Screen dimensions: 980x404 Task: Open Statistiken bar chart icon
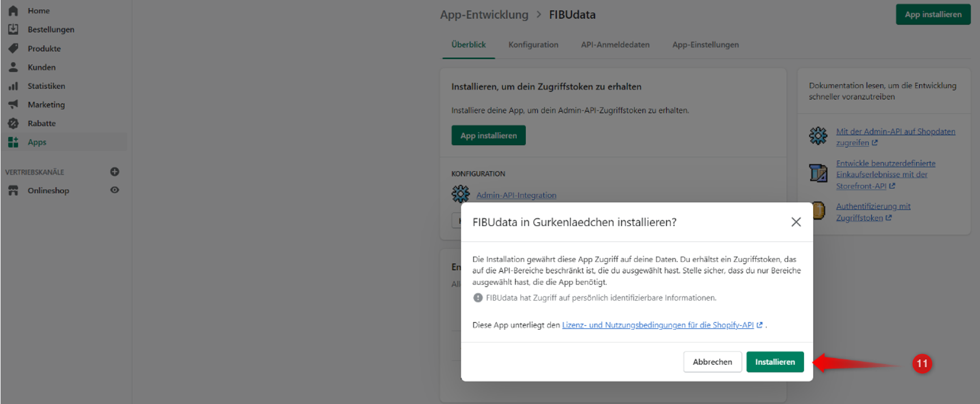click(x=13, y=86)
